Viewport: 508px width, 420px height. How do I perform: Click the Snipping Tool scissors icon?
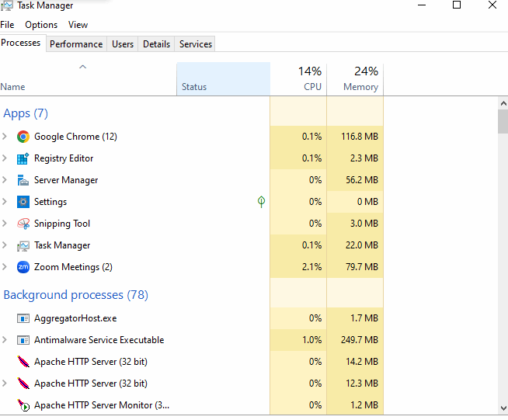[23, 224]
